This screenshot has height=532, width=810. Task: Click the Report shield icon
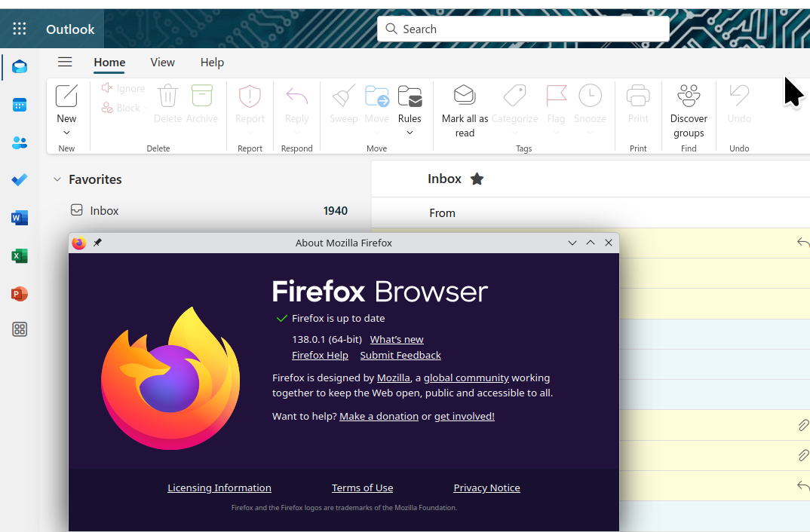coord(250,96)
